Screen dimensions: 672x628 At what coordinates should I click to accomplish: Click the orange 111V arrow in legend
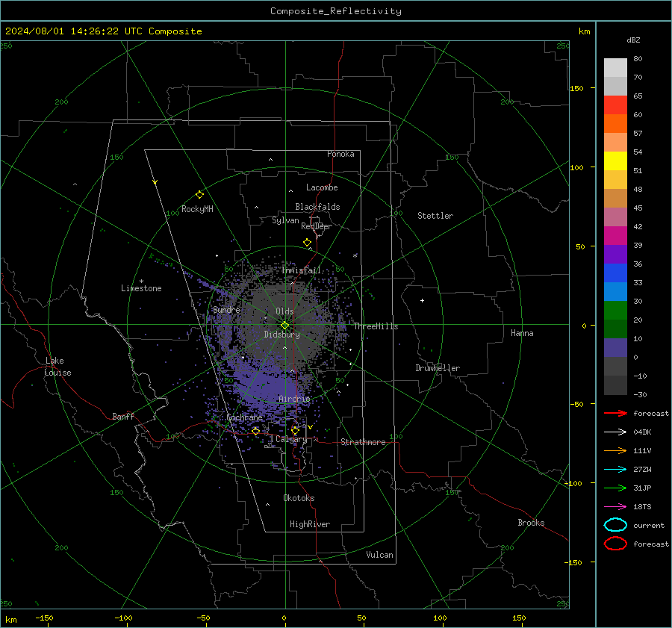click(x=615, y=450)
